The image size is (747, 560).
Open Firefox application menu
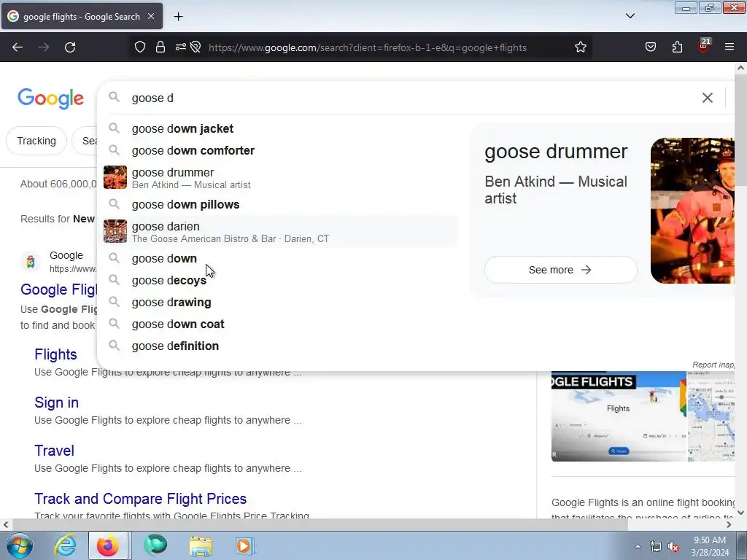pyautogui.click(x=729, y=47)
